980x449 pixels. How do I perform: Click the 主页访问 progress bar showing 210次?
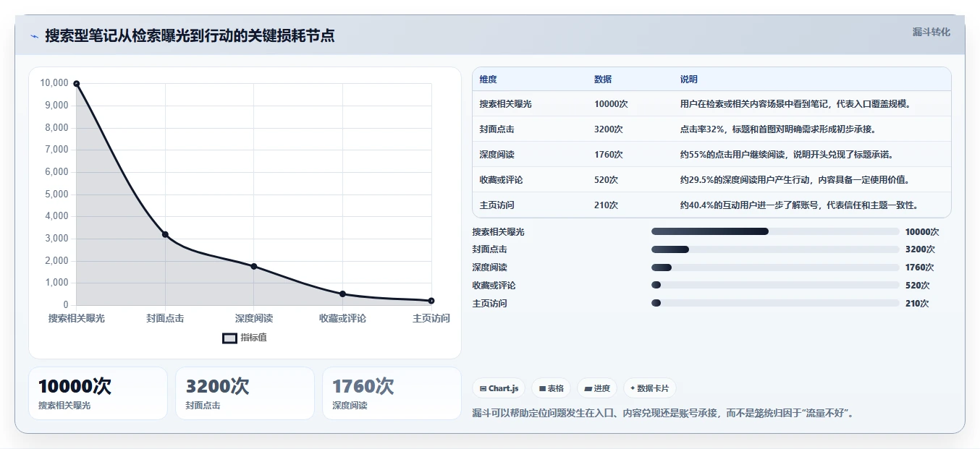click(775, 303)
